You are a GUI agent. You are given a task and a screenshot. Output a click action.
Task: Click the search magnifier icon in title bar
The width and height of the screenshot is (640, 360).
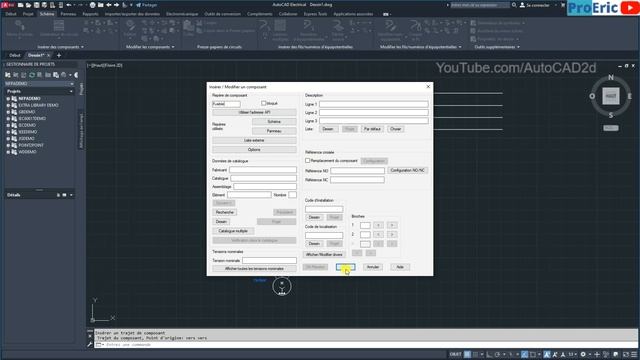(x=514, y=5)
